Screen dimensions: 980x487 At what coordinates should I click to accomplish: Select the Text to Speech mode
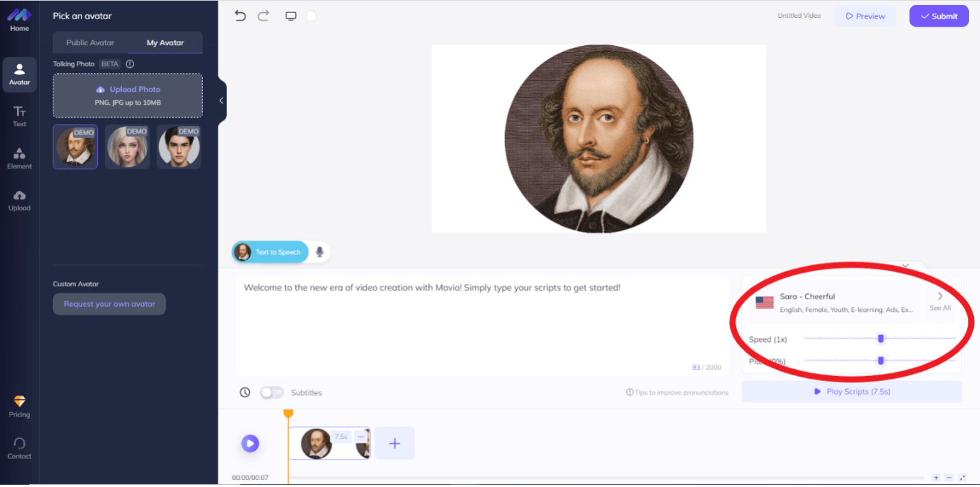coord(270,252)
